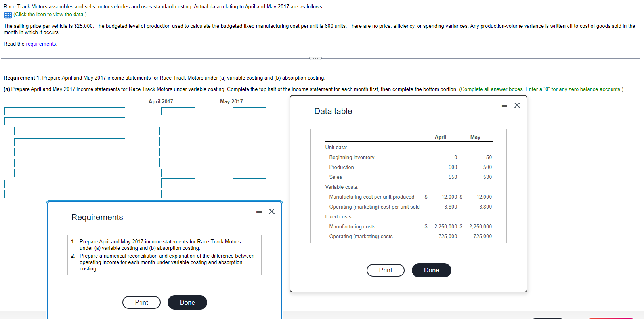This screenshot has height=319, width=644.
Task: Click the "Requirements" dialog heading
Action: (97, 217)
